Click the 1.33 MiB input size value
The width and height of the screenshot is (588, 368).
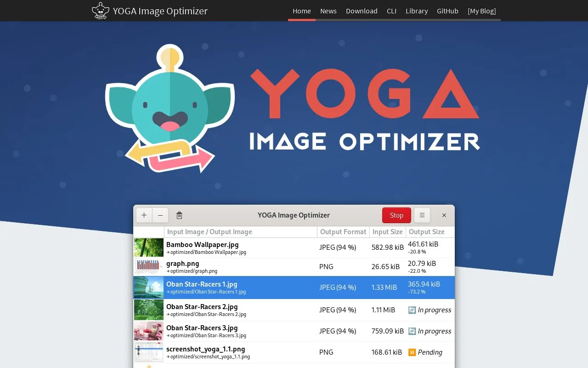click(x=384, y=287)
